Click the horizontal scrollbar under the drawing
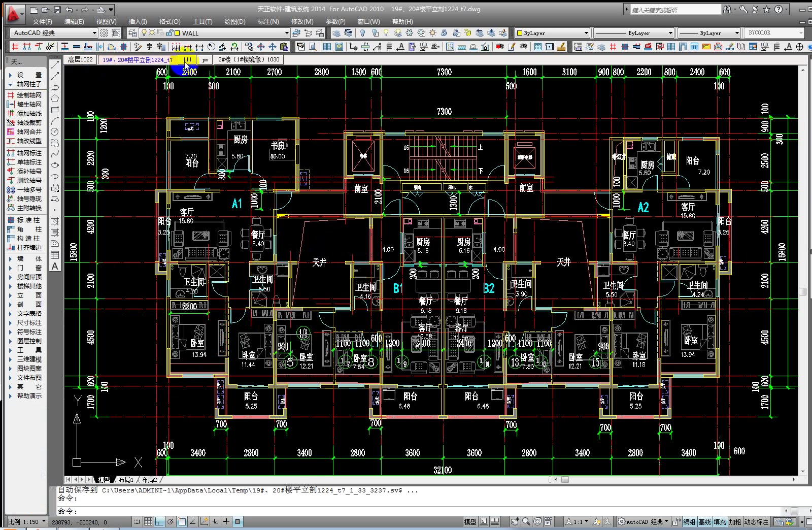This screenshot has width=812, height=530. coord(675,479)
